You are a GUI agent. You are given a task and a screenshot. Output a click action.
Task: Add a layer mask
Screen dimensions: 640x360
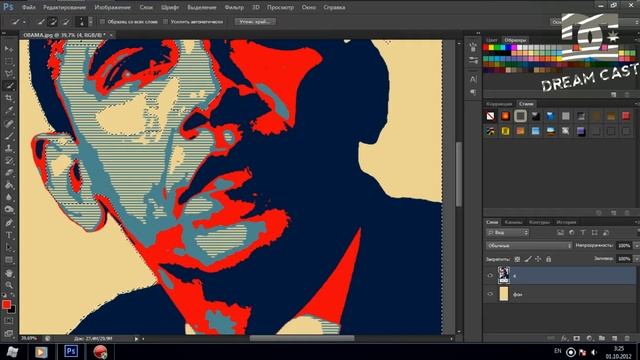point(576,338)
